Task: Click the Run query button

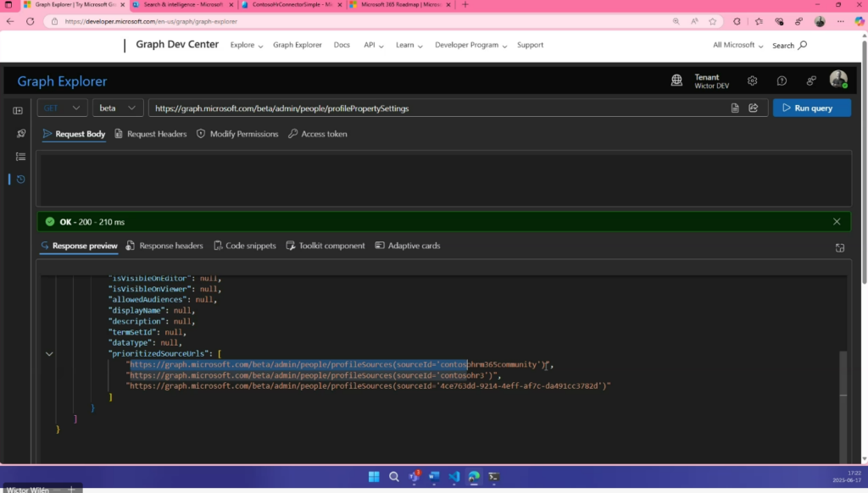Action: point(811,108)
